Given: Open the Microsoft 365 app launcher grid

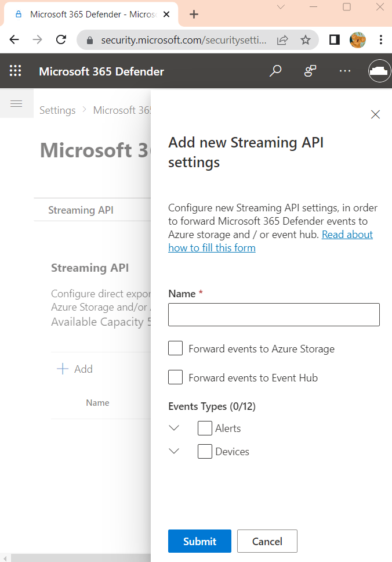Looking at the screenshot, I should pyautogui.click(x=16, y=71).
